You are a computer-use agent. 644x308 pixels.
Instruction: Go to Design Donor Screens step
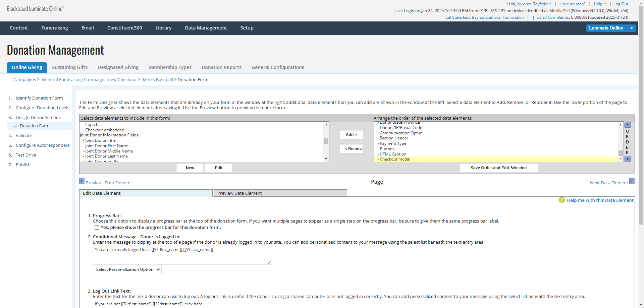point(38,117)
